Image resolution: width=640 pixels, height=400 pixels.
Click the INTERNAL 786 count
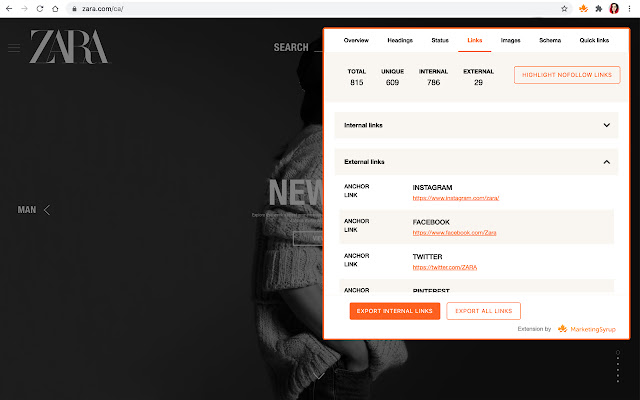click(433, 77)
